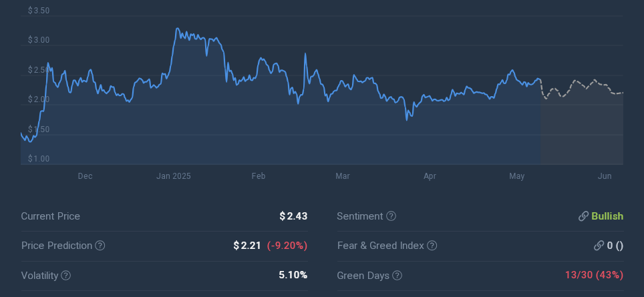Click the Jan 2025 label on the chart axis

tap(174, 176)
